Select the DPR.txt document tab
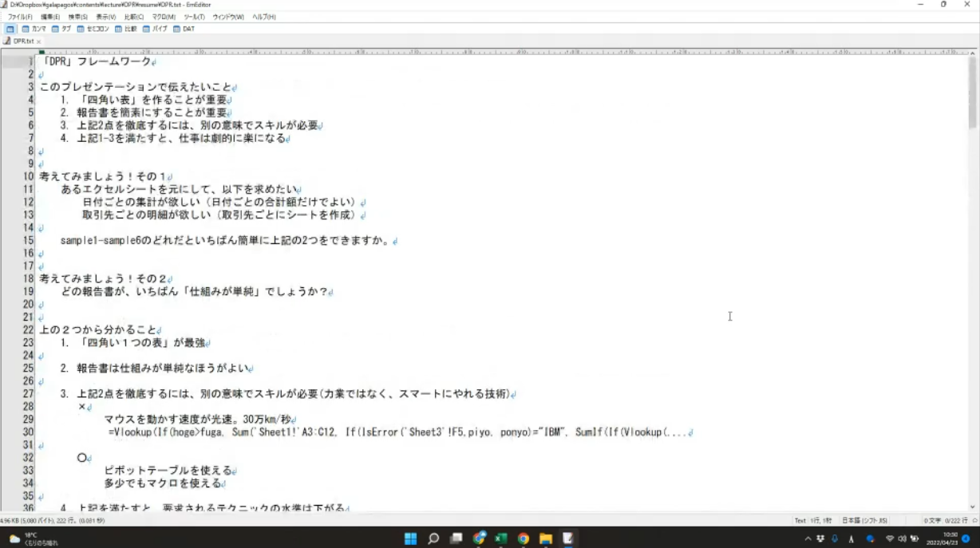 coord(22,41)
